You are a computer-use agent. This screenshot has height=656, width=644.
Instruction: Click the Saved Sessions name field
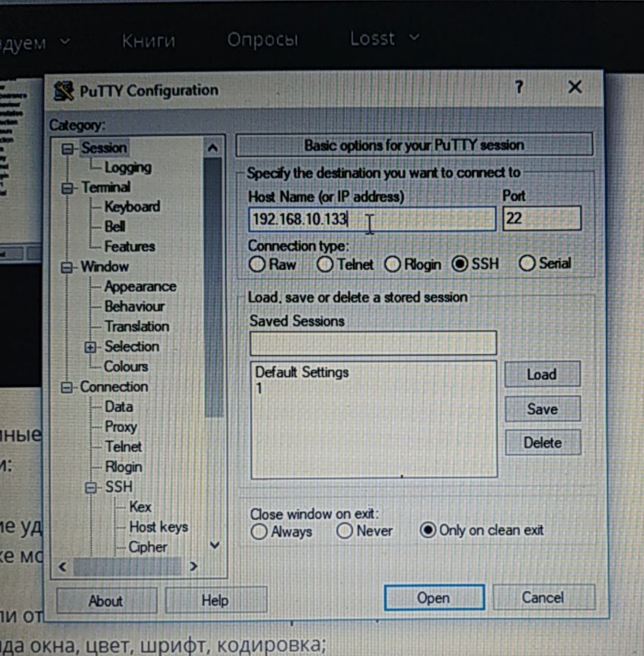pos(373,343)
